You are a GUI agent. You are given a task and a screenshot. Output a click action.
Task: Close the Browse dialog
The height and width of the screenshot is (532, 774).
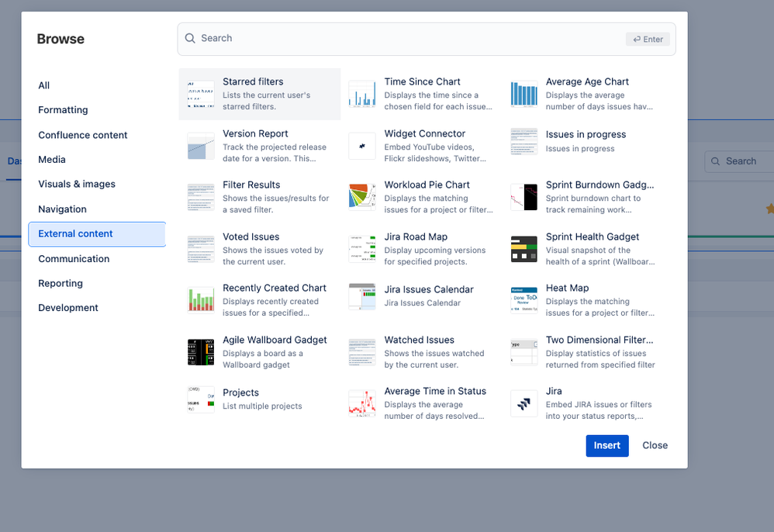655,446
